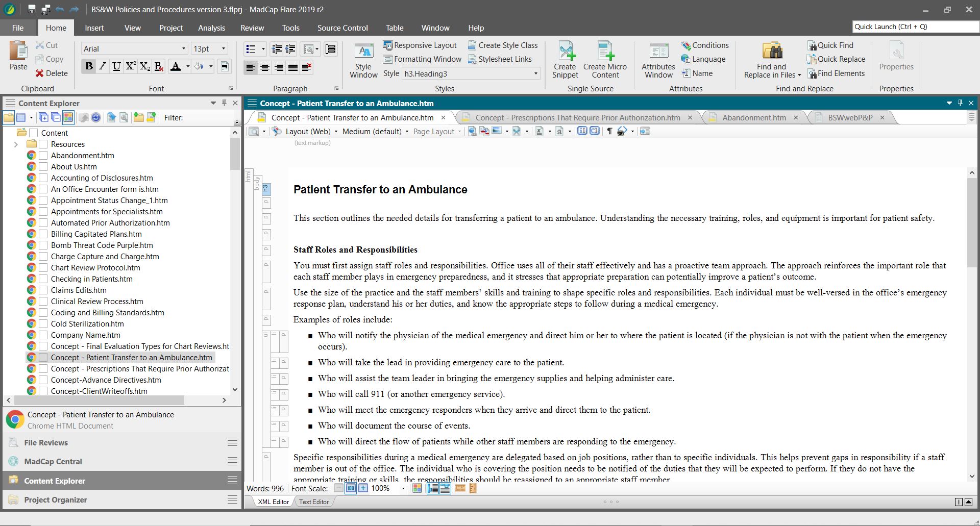Open the Analysis ribbon tab
Viewport: 980px width, 526px height.
211,28
